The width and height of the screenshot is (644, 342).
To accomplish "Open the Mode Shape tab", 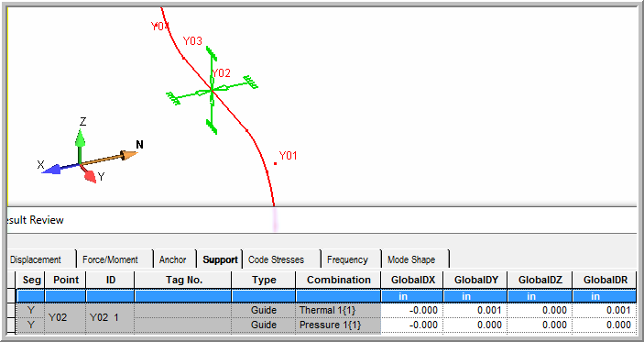I will (x=411, y=259).
